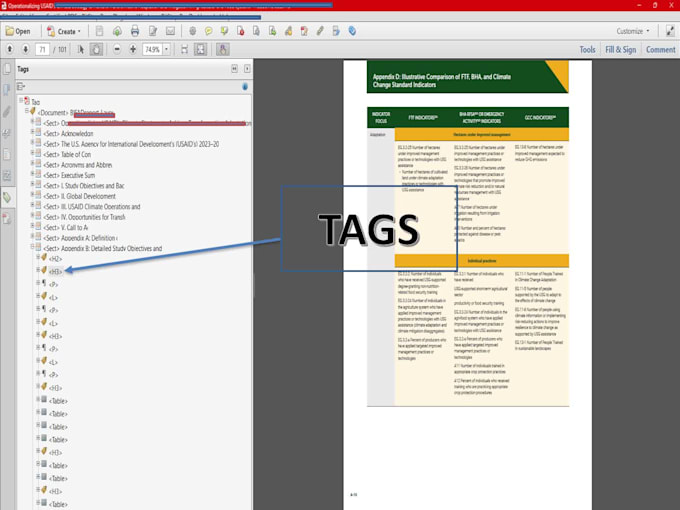Open the Fill & Sign pane
This screenshot has width=680, height=510.
coord(621,49)
